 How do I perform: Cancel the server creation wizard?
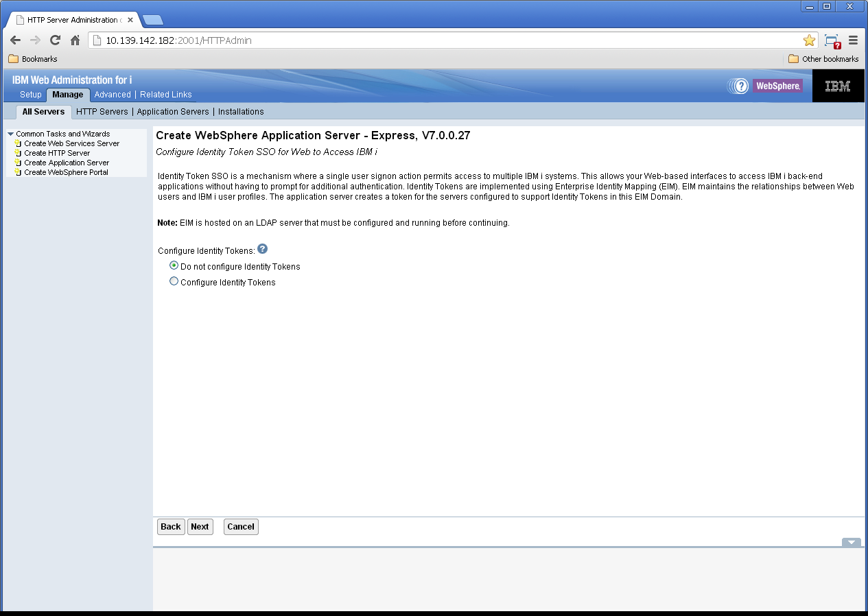[x=241, y=527]
